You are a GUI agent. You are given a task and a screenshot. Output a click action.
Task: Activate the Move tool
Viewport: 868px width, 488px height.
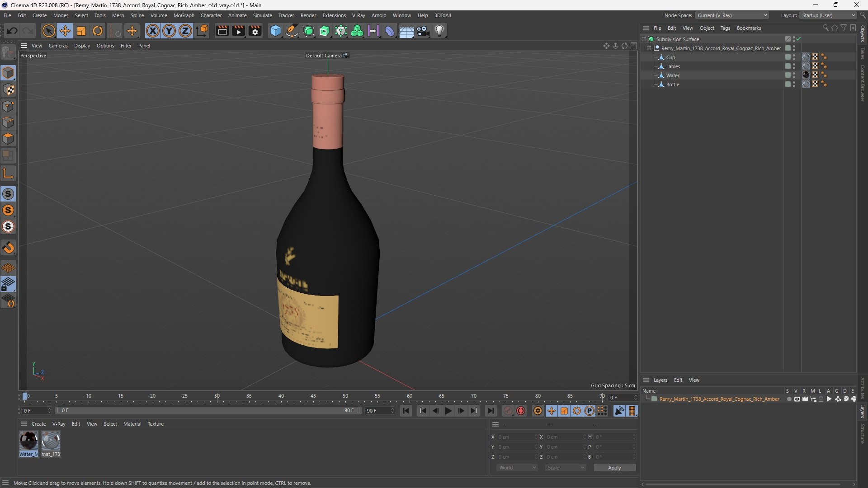point(65,31)
